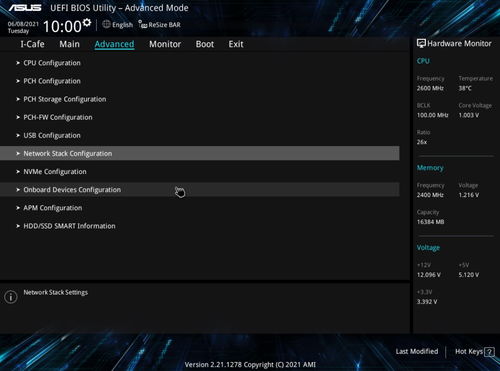Expand the PCH-FW Configuration arrow
Image resolution: width=500 pixels, height=371 pixels.
tap(18, 117)
